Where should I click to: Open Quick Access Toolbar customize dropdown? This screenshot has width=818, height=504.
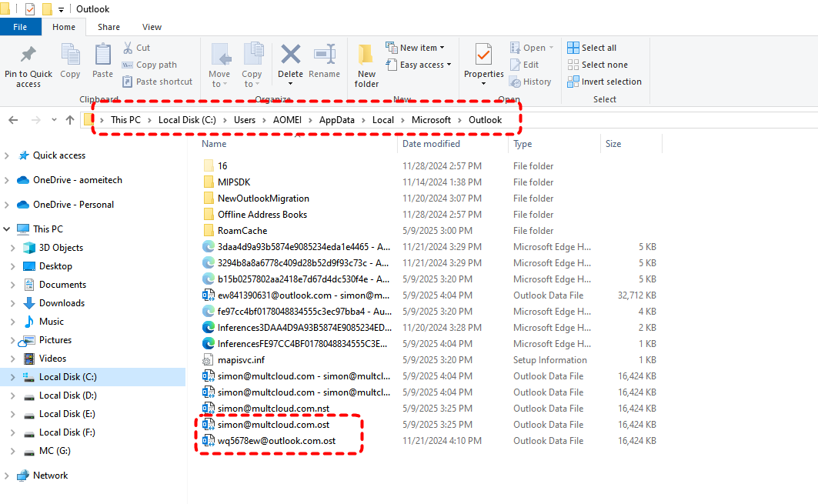(61, 9)
